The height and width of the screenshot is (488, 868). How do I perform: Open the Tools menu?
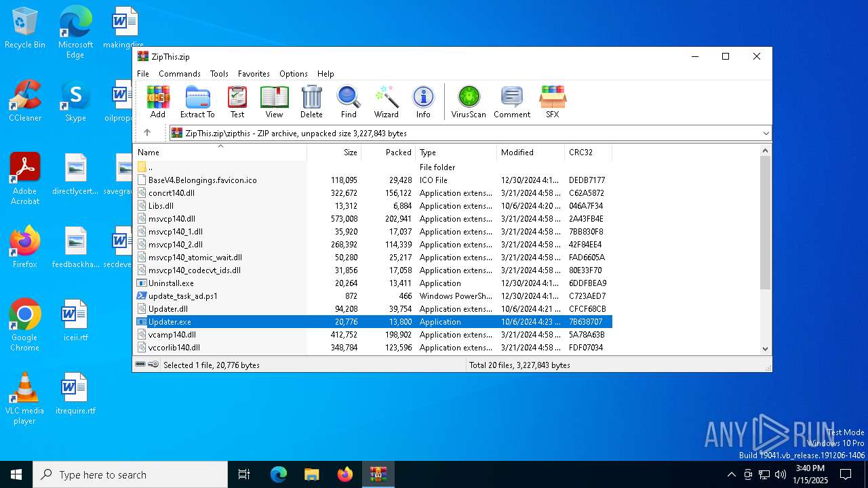click(219, 74)
